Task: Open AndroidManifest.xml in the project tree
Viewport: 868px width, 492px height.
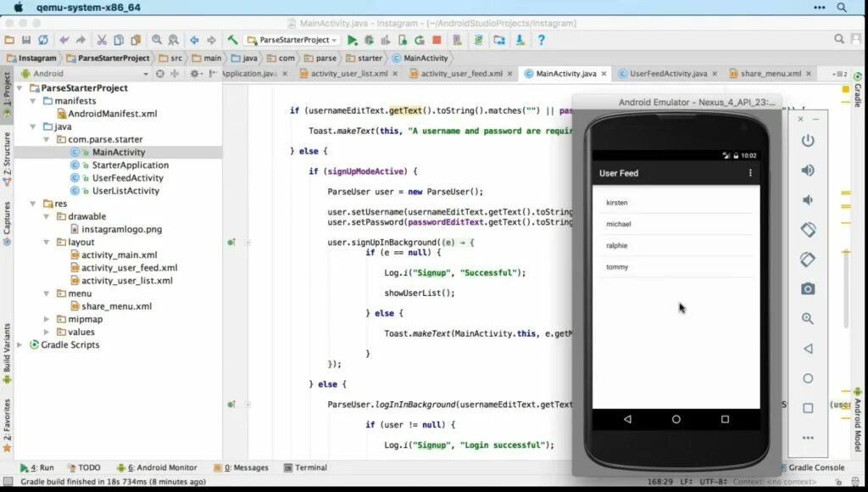Action: 113,114
